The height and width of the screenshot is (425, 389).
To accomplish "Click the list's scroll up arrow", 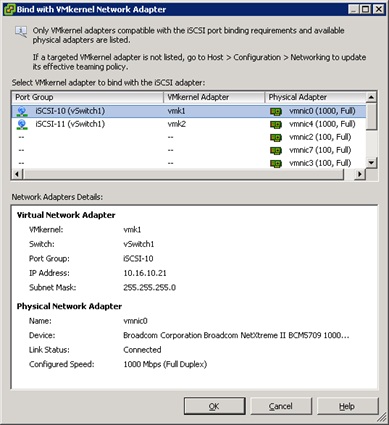I will point(371,97).
